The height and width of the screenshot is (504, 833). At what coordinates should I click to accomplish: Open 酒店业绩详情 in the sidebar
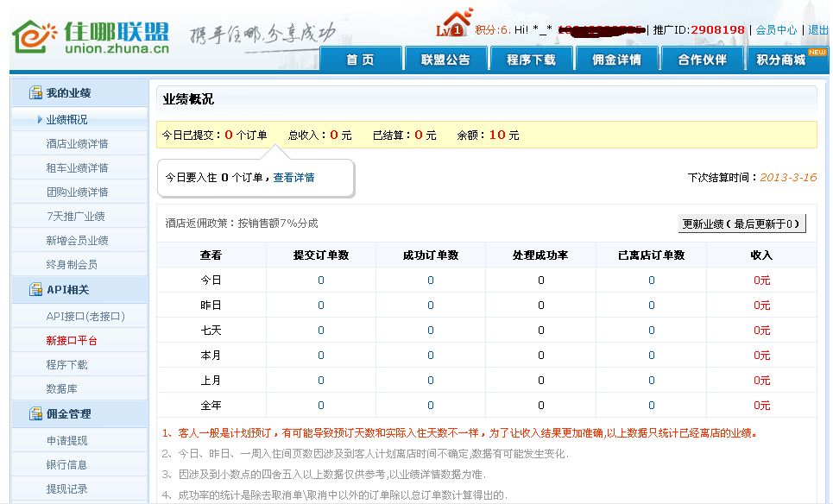[x=77, y=144]
